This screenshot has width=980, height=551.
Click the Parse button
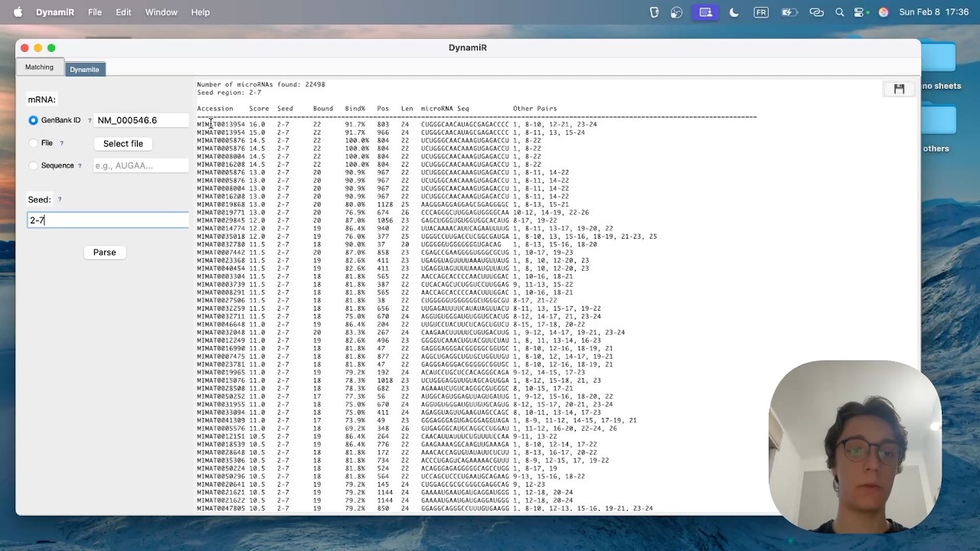coord(105,252)
